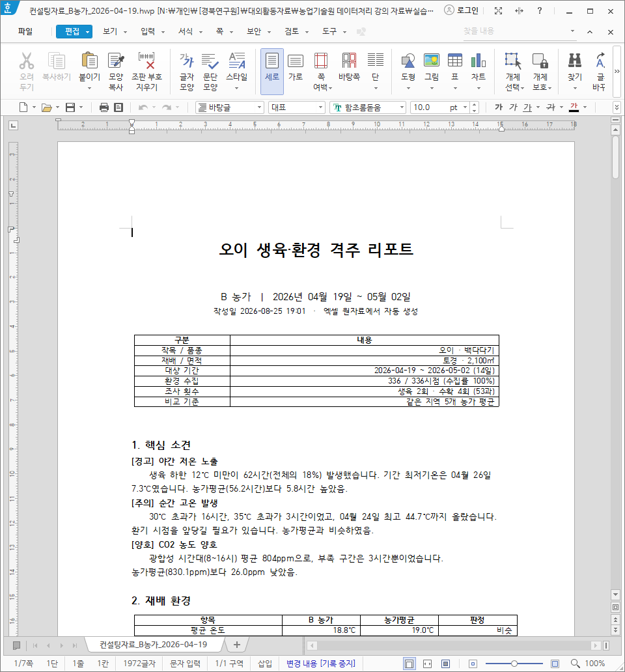Image resolution: width=625 pixels, height=672 pixels.
Task: Toggle Bold (가) formatting
Action: (499, 107)
